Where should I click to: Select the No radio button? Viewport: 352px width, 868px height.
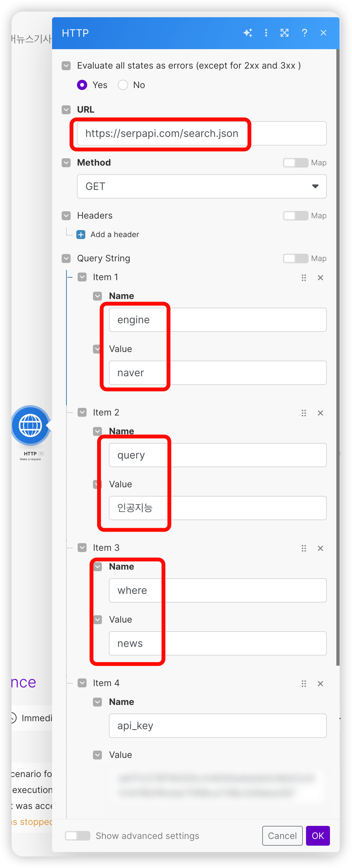tap(123, 85)
